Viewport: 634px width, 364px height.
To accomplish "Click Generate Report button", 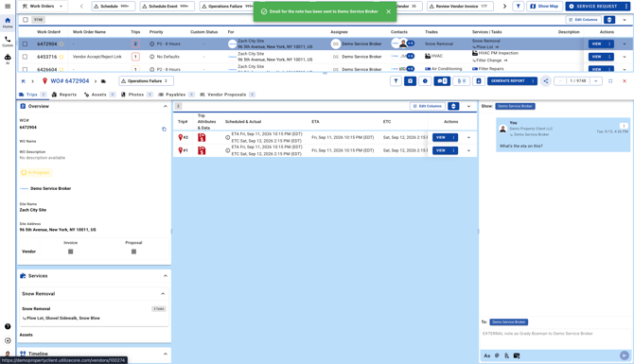I will pyautogui.click(x=507, y=80).
